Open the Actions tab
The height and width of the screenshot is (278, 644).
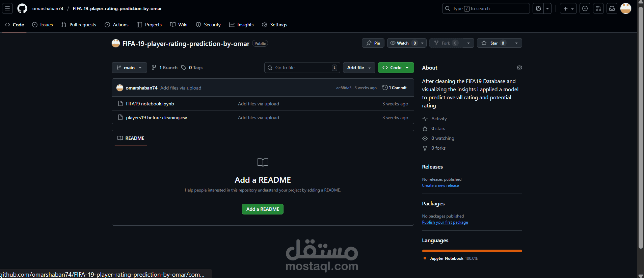tap(116, 25)
